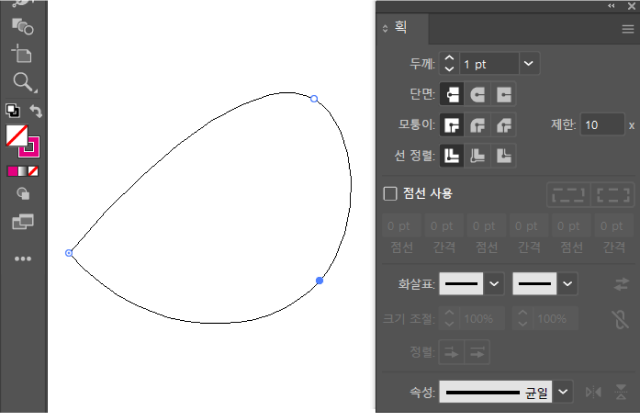Open the 균일 profile dropdown
The height and width of the screenshot is (413, 640).
(x=563, y=392)
